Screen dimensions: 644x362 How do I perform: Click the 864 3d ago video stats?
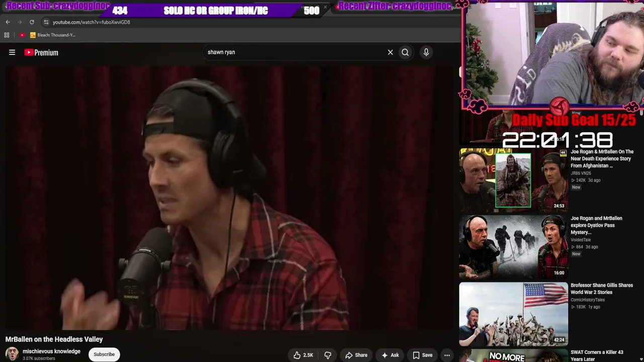click(x=584, y=247)
